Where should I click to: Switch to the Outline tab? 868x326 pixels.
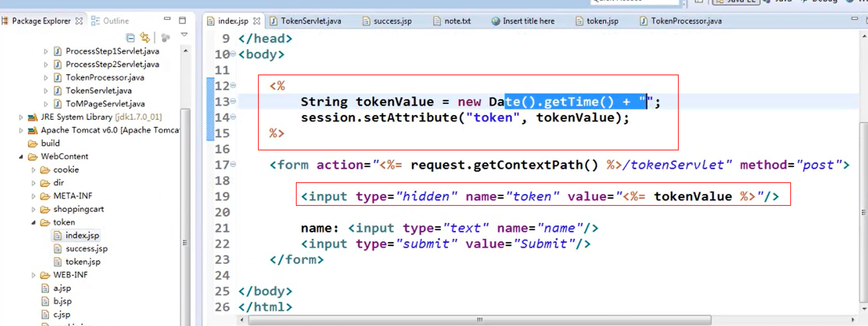point(110,21)
